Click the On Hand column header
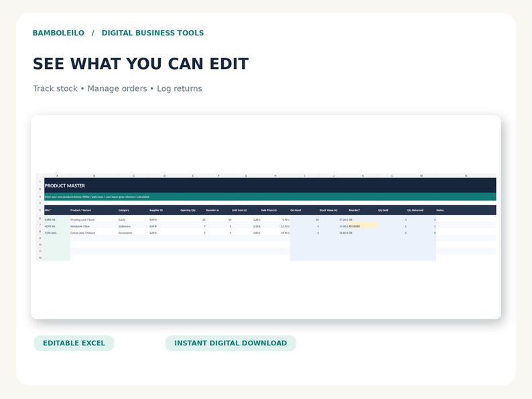The image size is (532, 399). [304, 210]
